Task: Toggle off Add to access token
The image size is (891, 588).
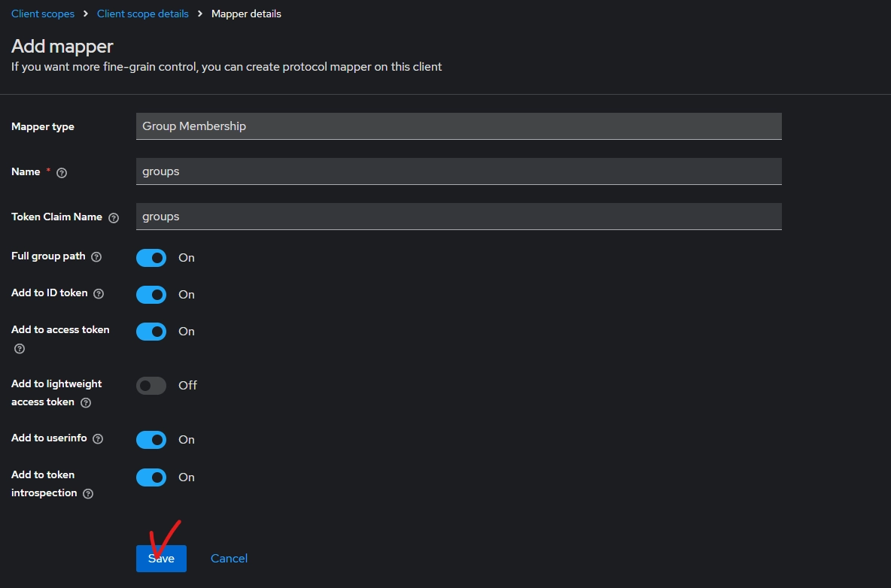Action: click(x=151, y=332)
